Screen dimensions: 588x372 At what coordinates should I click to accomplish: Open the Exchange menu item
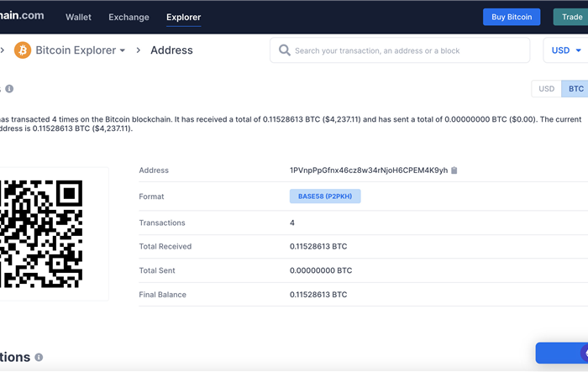tap(129, 18)
